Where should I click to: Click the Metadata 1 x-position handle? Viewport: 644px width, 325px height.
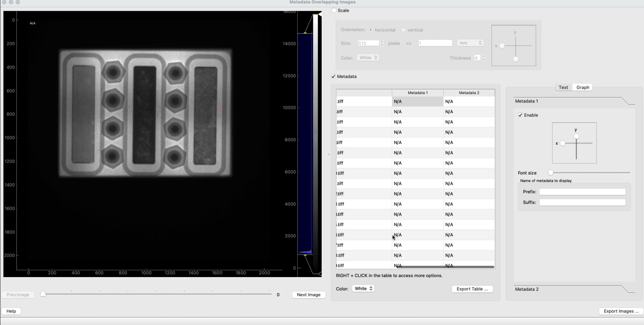coord(563,143)
